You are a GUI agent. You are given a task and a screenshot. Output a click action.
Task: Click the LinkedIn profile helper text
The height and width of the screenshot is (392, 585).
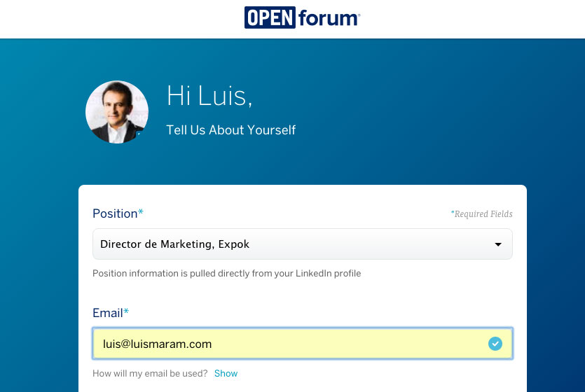(226, 274)
